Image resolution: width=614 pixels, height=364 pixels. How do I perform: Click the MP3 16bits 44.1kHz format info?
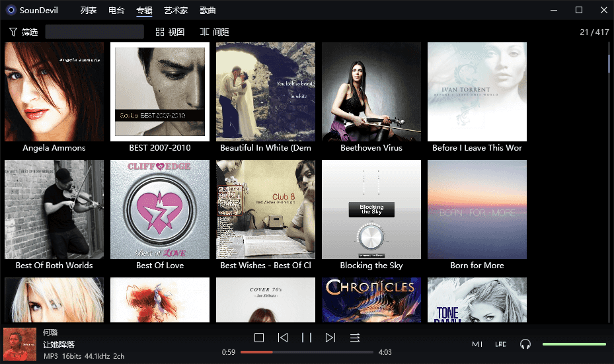click(84, 356)
